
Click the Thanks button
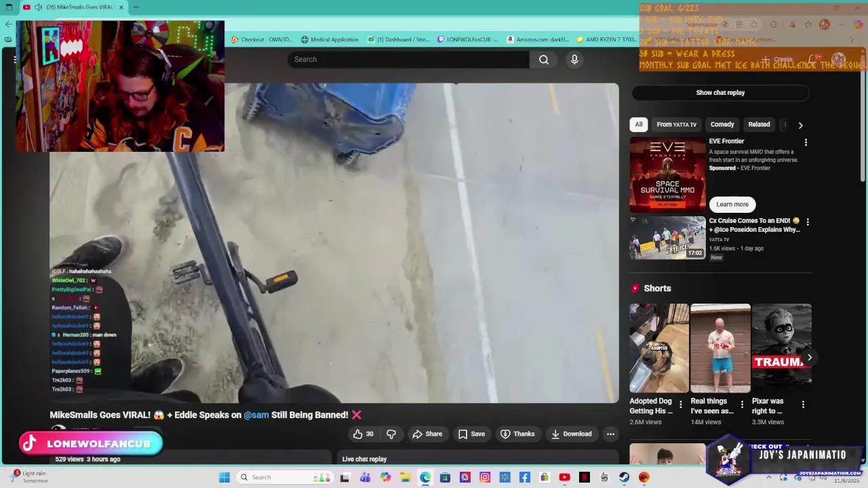tap(517, 434)
